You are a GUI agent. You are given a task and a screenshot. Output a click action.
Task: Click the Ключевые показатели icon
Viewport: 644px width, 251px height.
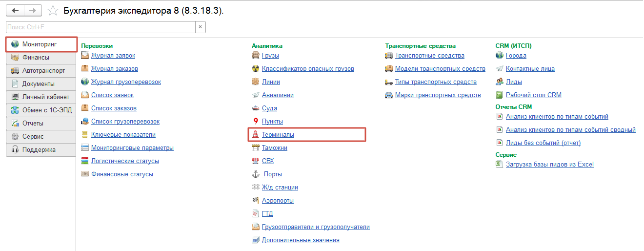[85, 134]
